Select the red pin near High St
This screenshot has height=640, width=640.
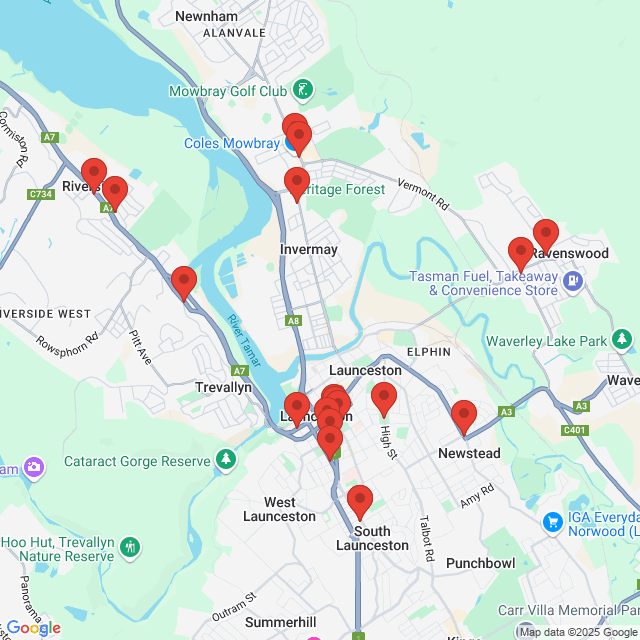[x=384, y=400]
